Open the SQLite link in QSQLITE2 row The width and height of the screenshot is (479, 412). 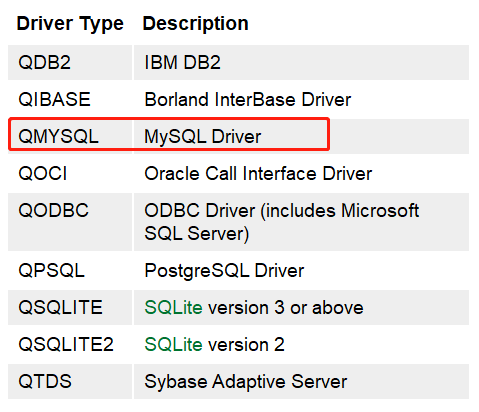[x=173, y=344]
